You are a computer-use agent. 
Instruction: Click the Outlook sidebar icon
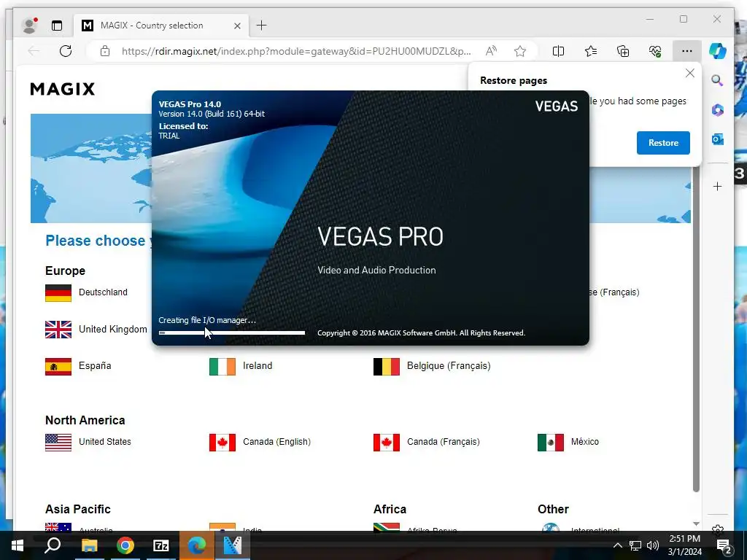coord(718,139)
